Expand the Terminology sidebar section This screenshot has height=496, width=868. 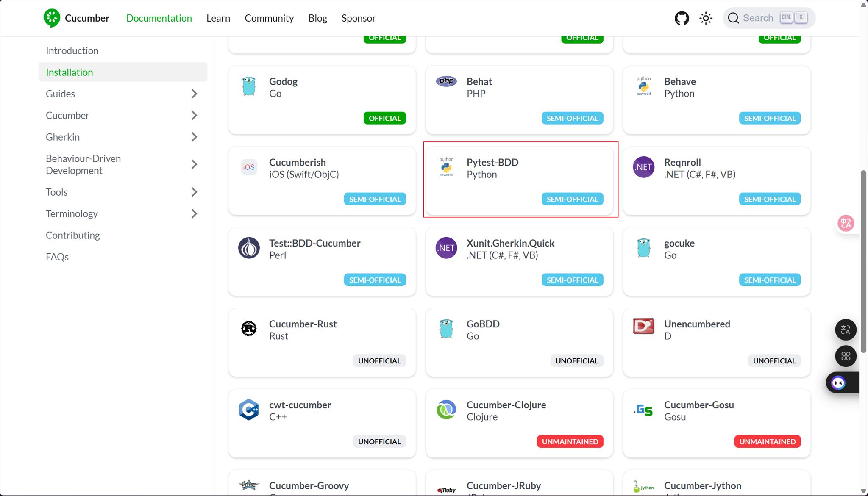[194, 213]
